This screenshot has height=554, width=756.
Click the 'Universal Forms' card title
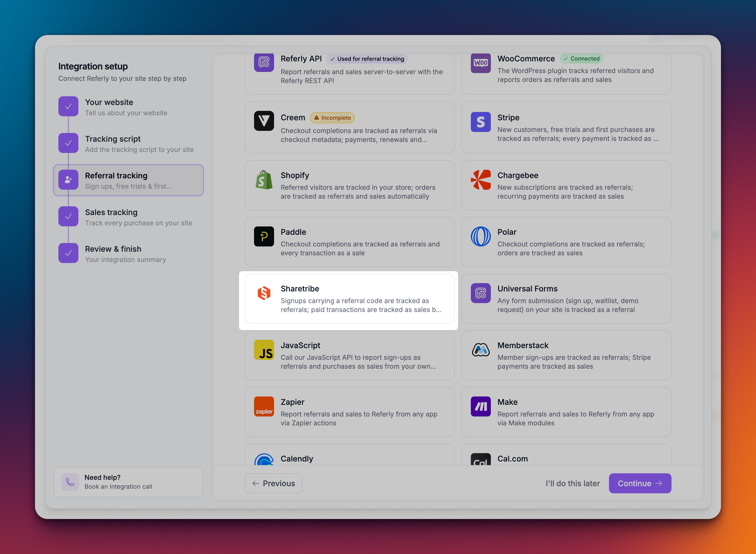tap(527, 289)
